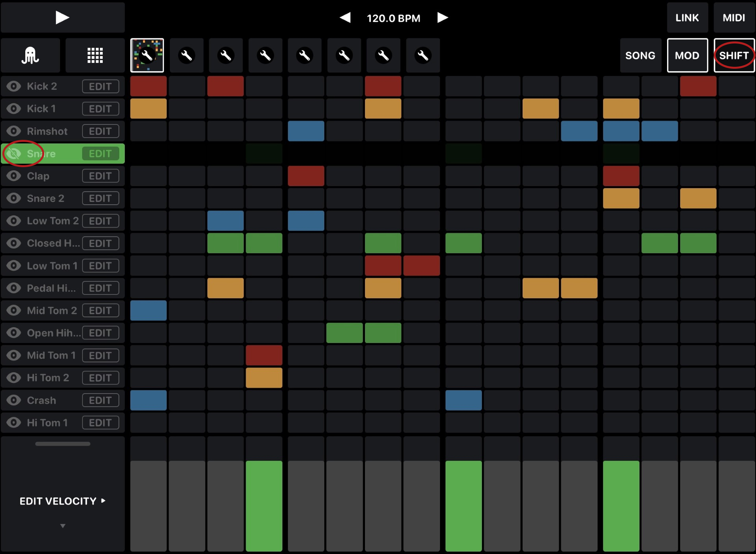The width and height of the screenshot is (756, 554).
Task: Toggle the first Crash blue step
Action: (149, 400)
